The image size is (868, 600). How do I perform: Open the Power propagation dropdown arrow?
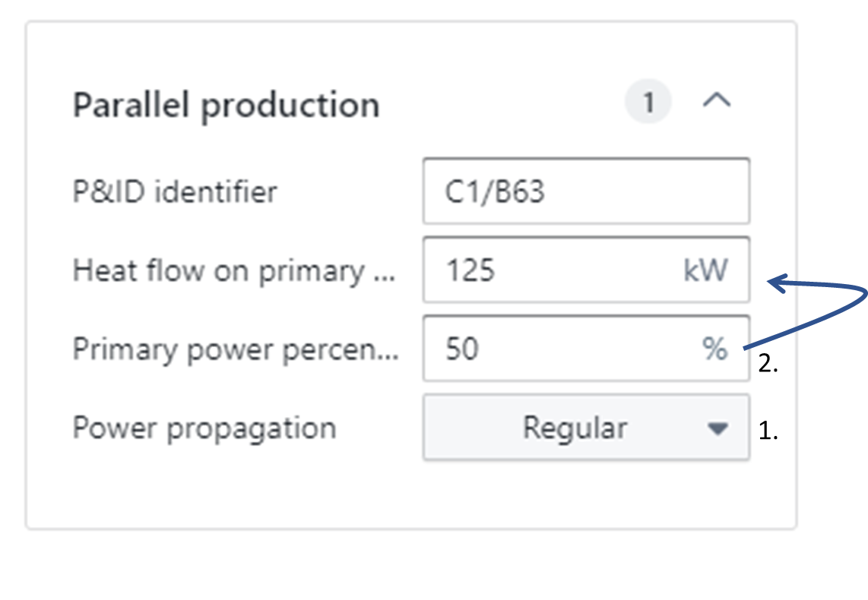pos(717,428)
